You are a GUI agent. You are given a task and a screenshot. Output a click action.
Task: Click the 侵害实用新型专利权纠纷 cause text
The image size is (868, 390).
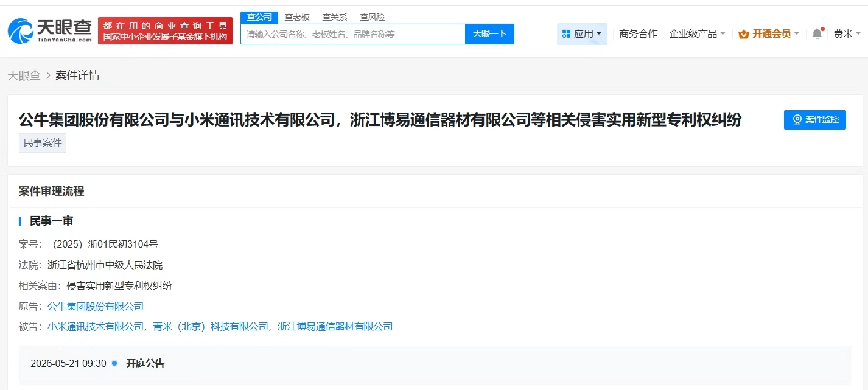[x=119, y=286]
